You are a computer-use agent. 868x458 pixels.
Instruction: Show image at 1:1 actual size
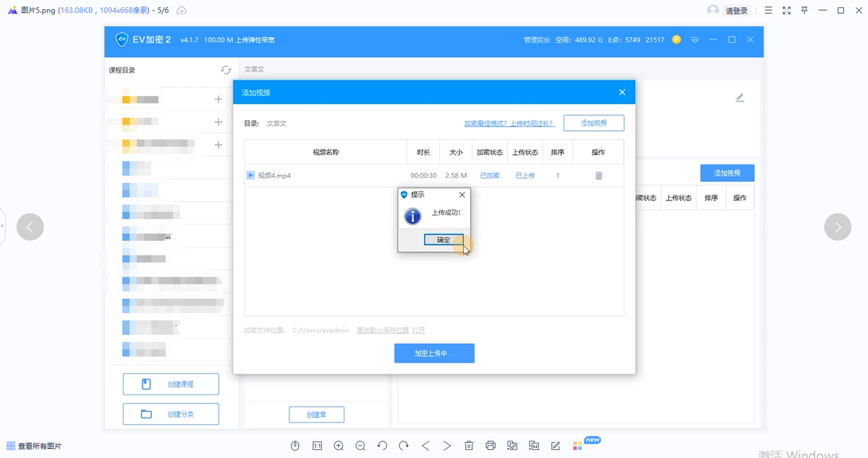pyautogui.click(x=317, y=446)
